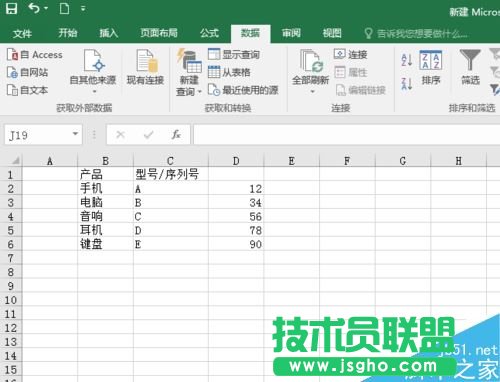Click the 连接 button in Connections group
This screenshot has width=500, height=382.
pyautogui.click(x=350, y=54)
